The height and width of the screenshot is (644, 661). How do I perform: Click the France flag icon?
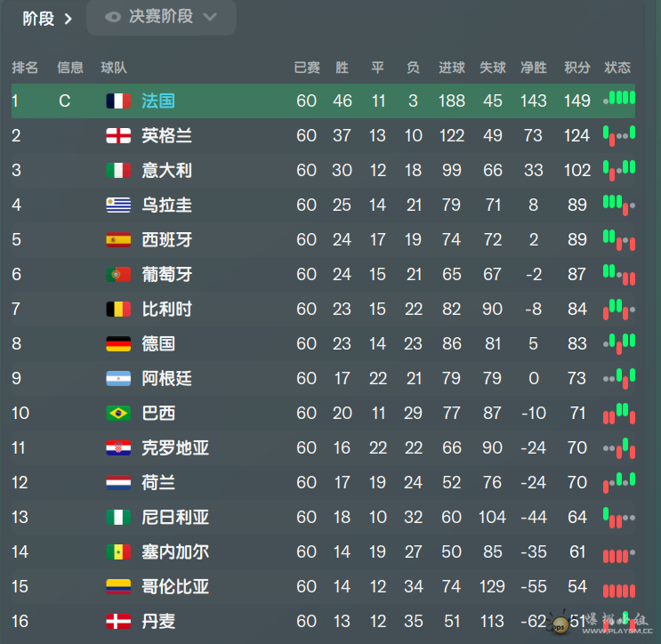click(x=118, y=101)
